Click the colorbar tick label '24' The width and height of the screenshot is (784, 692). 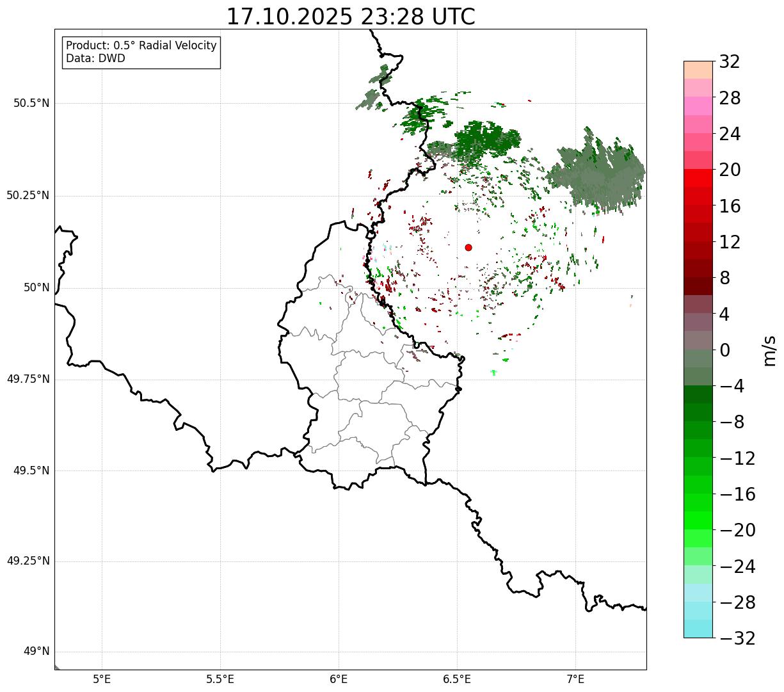click(x=730, y=134)
